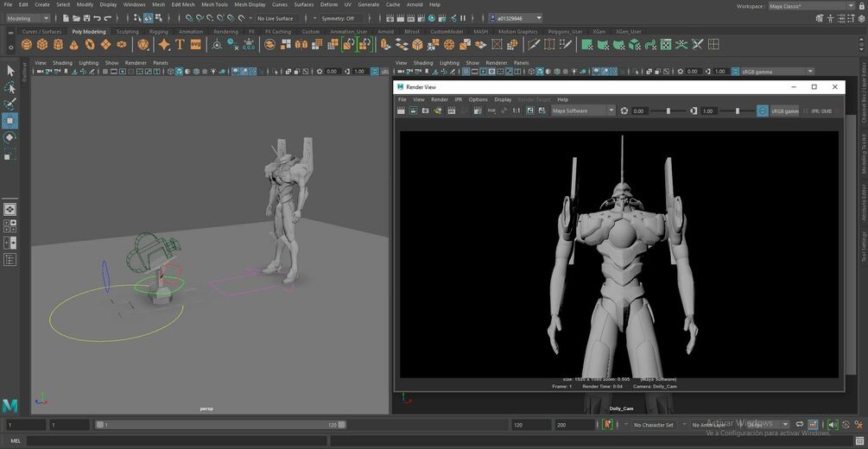The width and height of the screenshot is (868, 449).
Task: Open the Workspace Maya Classic dropdown
Action: [x=812, y=6]
